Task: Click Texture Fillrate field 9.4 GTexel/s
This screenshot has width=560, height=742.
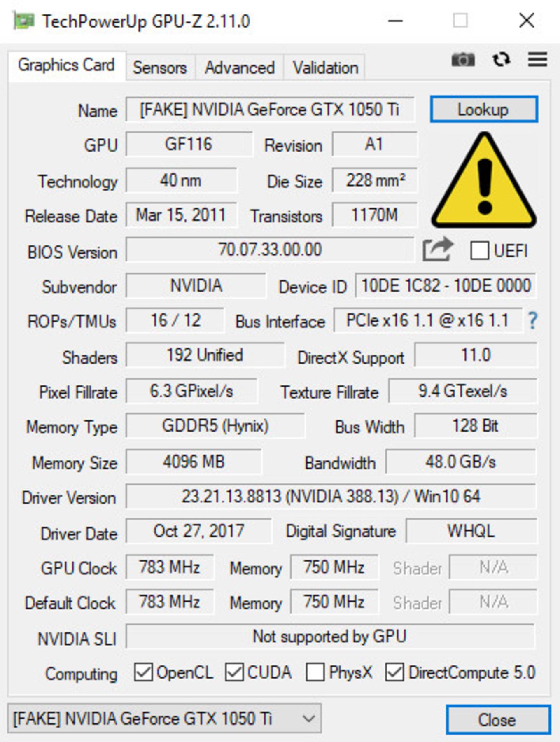Action: pyautogui.click(x=463, y=391)
